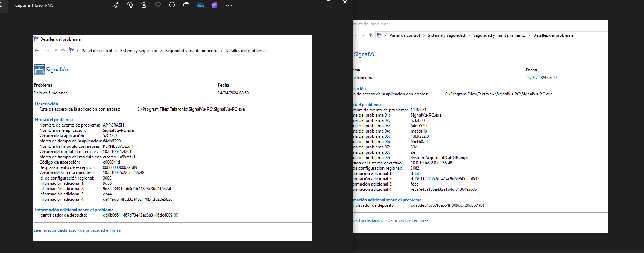The height and width of the screenshot is (253, 644).
Task: Open the See more three-dots menu
Action: pos(229,5)
